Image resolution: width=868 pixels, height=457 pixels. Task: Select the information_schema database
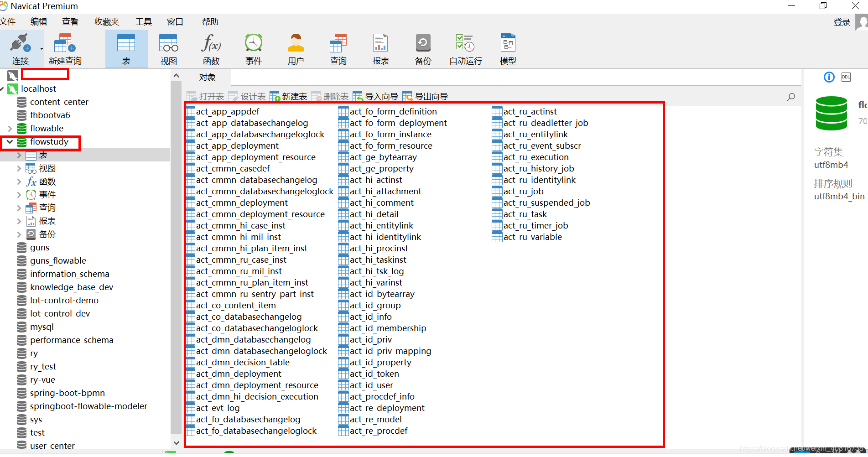pos(70,274)
